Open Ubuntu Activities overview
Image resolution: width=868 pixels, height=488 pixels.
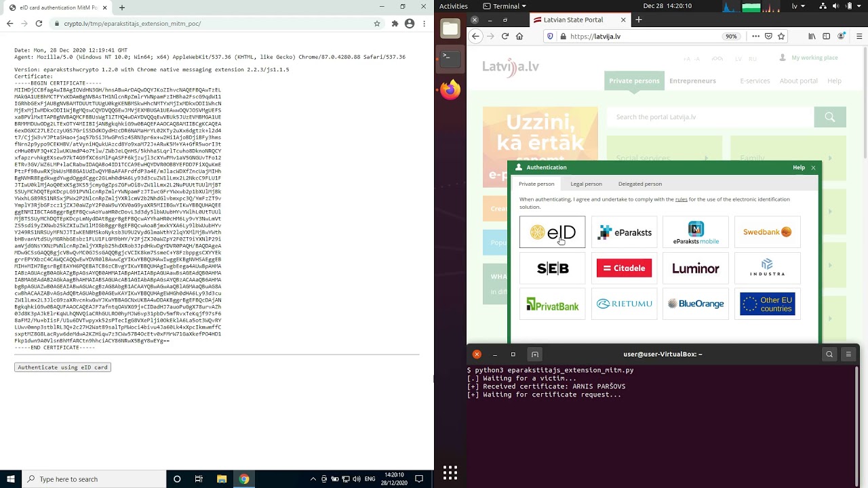[x=454, y=6]
